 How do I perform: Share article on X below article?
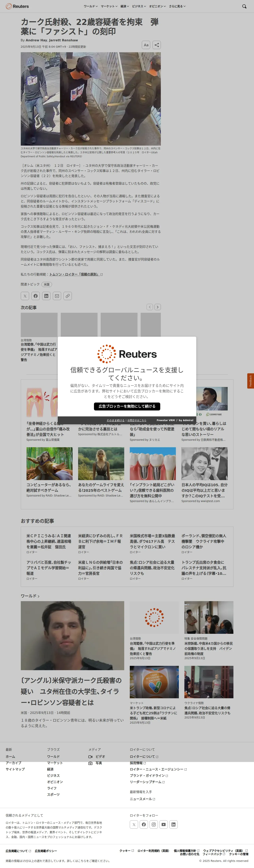coord(25,296)
